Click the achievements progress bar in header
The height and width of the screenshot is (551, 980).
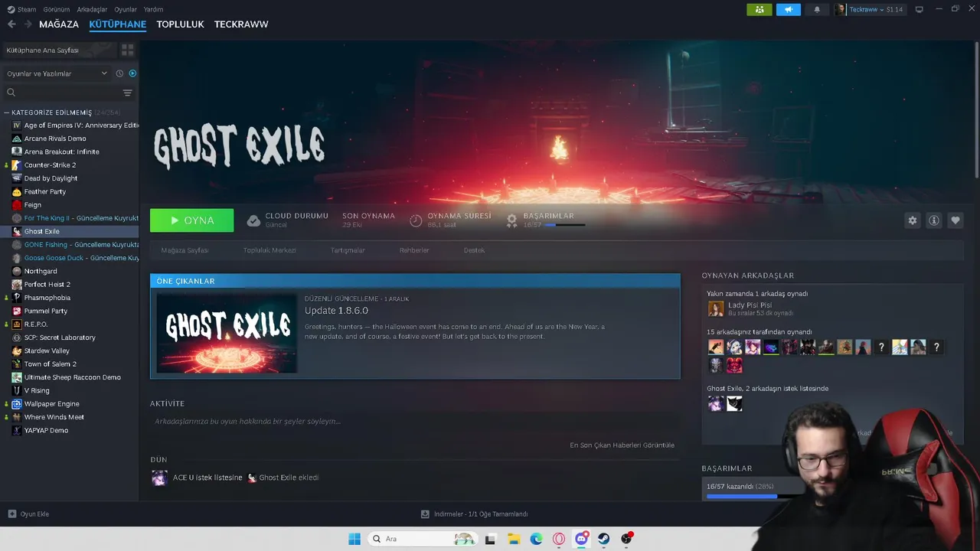coord(564,225)
